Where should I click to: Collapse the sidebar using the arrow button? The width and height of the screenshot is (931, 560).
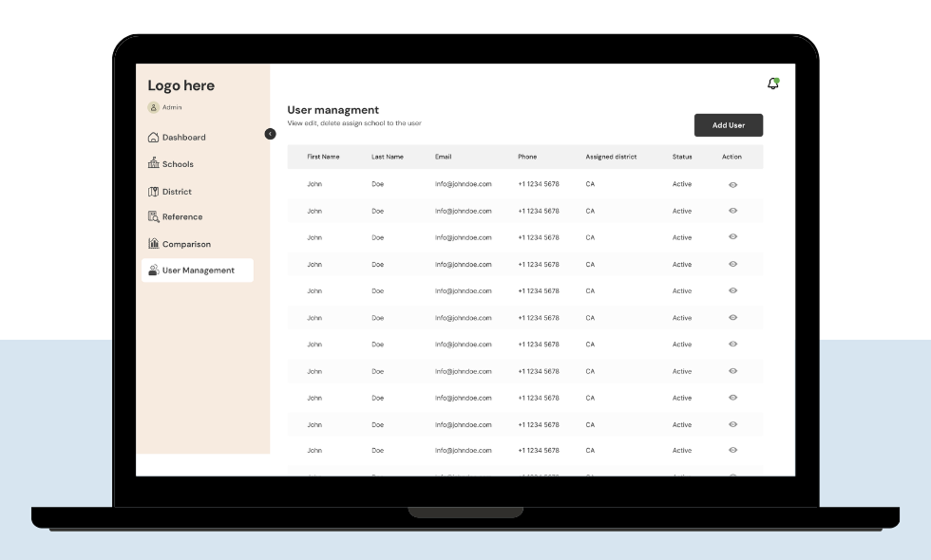270,134
